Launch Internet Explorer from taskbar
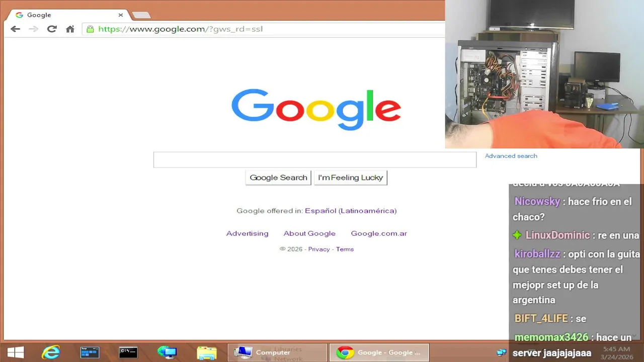Viewport: 644px width, 362px height. (x=51, y=352)
